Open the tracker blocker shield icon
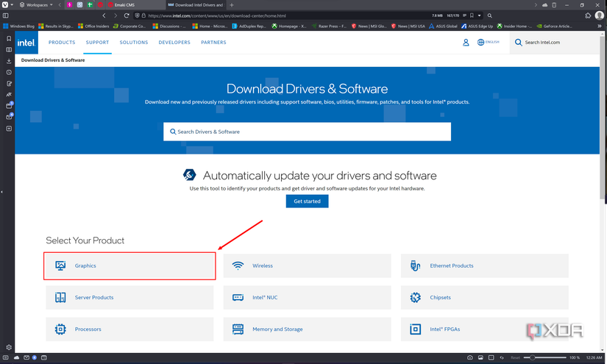 pos(137,15)
